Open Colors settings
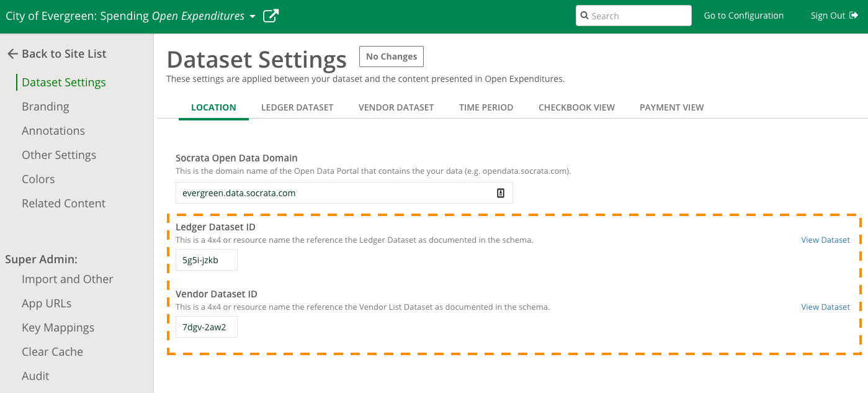The width and height of the screenshot is (868, 393). (x=38, y=179)
